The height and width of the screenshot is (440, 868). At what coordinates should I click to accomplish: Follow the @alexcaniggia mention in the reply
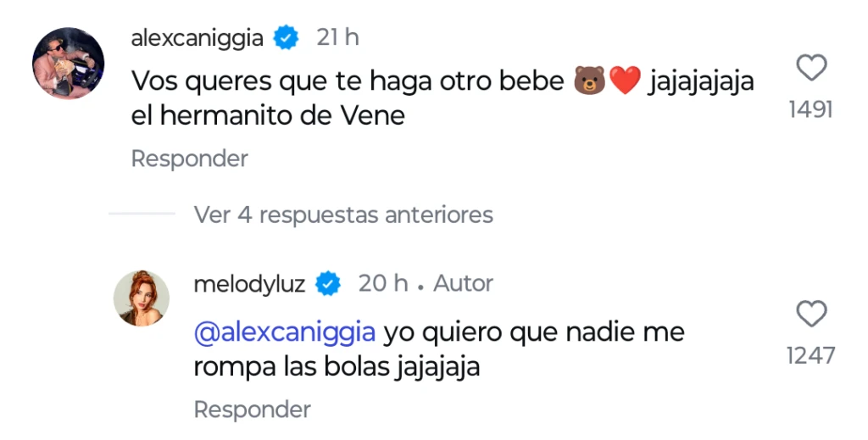click(x=284, y=332)
